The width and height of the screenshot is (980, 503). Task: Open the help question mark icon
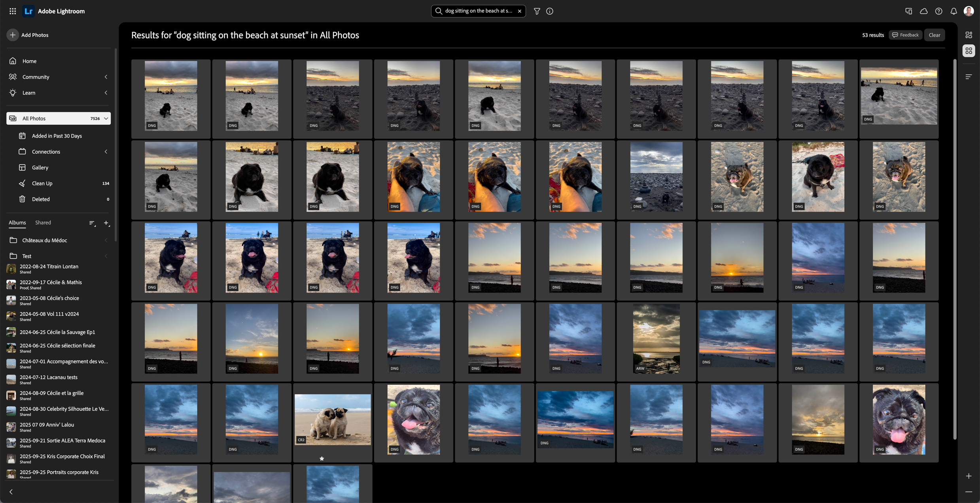click(938, 11)
